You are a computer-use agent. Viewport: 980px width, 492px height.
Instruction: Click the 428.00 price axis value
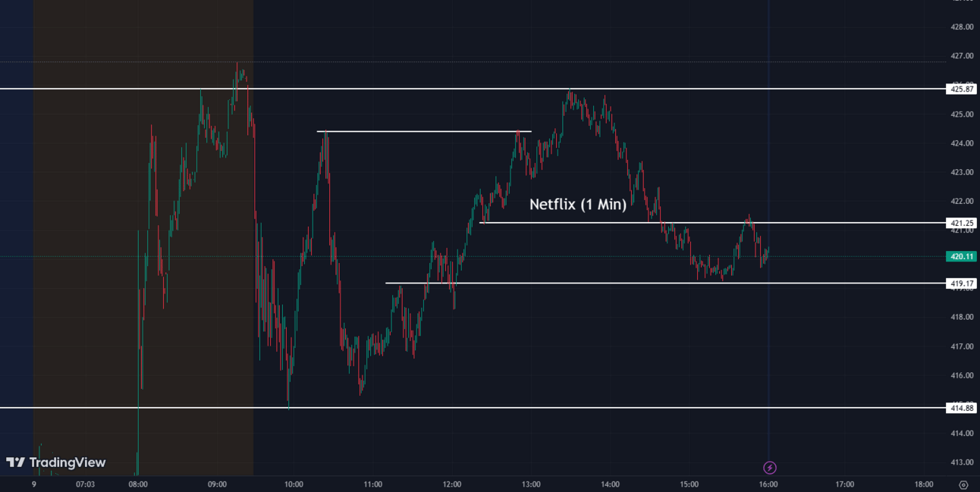[x=962, y=27]
